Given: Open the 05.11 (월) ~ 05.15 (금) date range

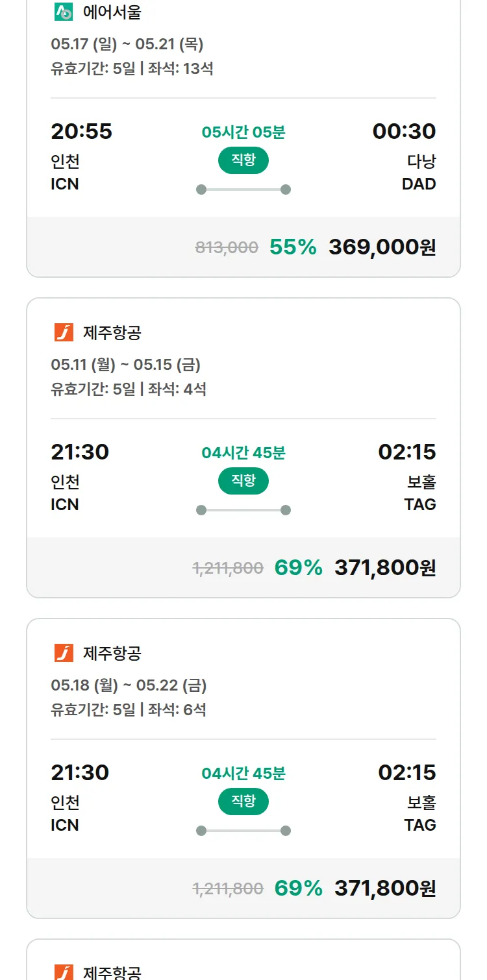Looking at the screenshot, I should pos(126,365).
